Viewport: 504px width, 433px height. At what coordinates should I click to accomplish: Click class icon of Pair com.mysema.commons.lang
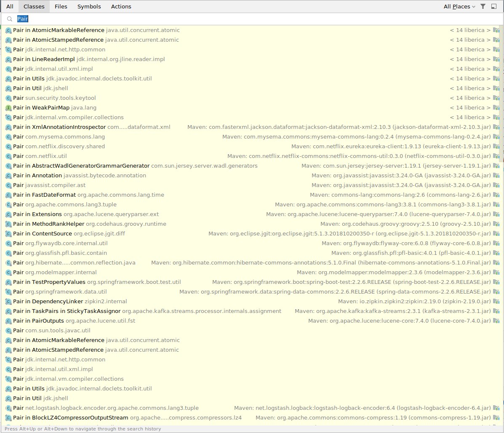(x=9, y=137)
